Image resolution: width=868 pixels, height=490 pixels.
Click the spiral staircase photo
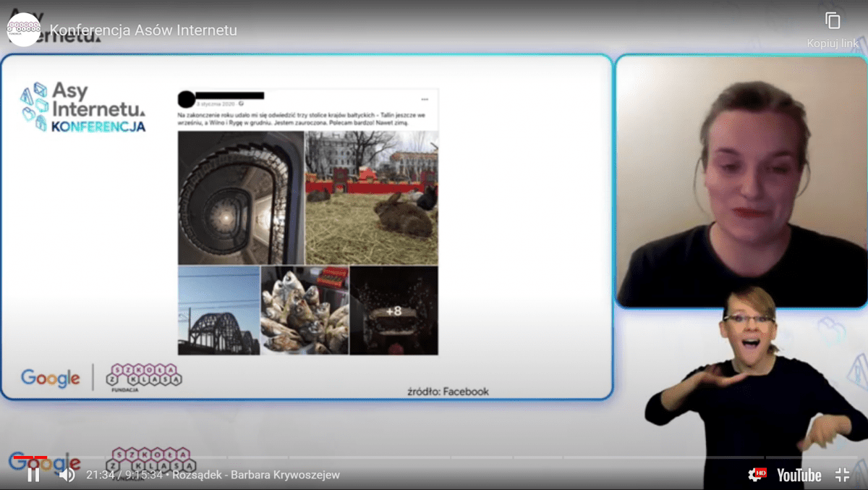[x=241, y=198]
